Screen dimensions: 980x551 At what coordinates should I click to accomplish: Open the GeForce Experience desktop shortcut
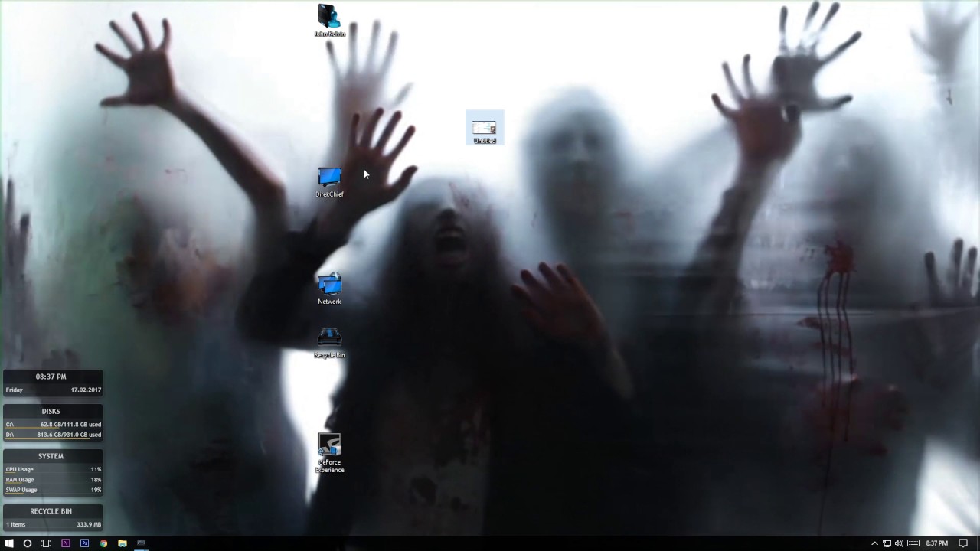point(329,453)
